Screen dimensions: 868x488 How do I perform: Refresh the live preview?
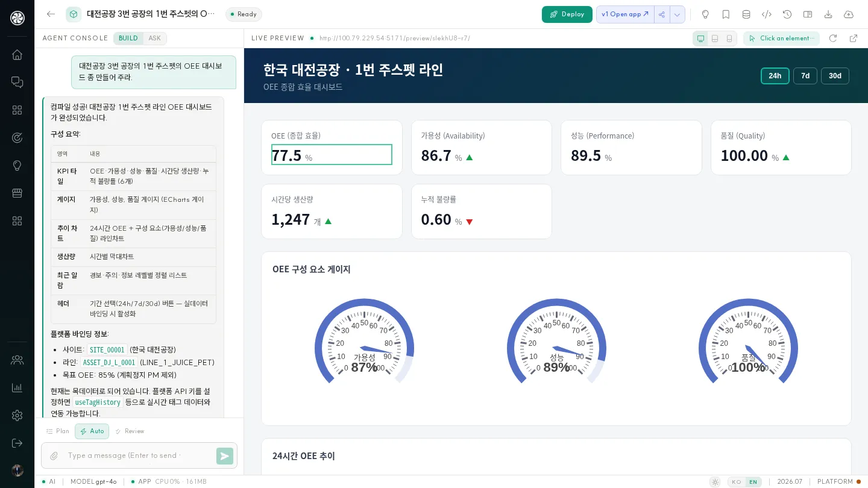(833, 38)
